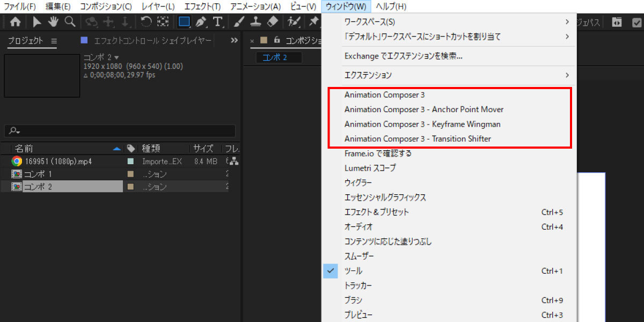Expand the shortcut assignment submenu for 「デフォルト」

tap(449, 36)
